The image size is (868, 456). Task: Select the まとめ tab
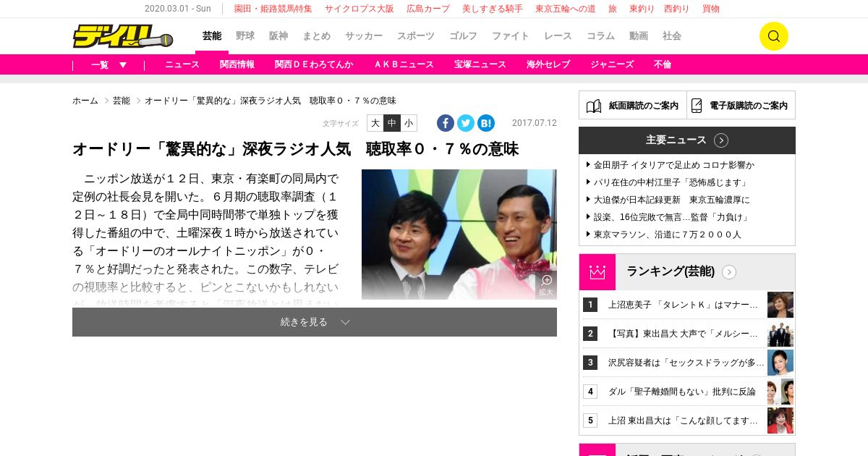tap(317, 36)
